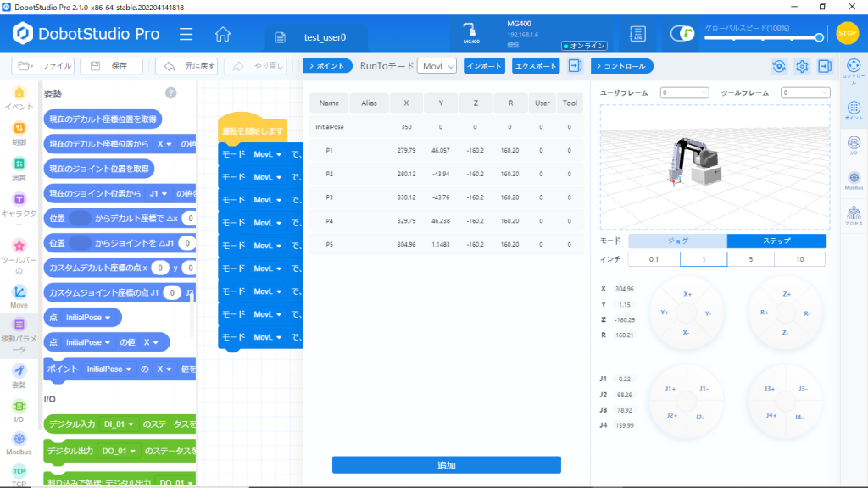Image resolution: width=868 pixels, height=488 pixels.
Task: Click the point-refresh icon left of gear
Action: click(x=779, y=66)
